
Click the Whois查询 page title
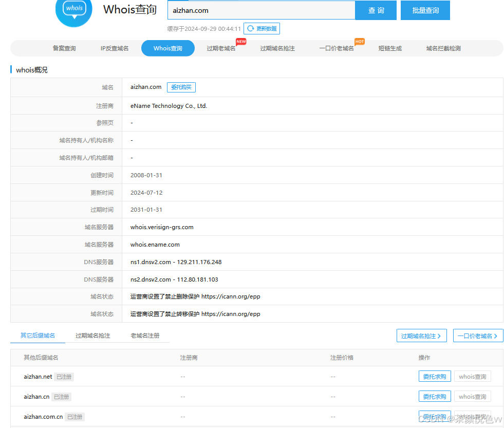pos(130,10)
